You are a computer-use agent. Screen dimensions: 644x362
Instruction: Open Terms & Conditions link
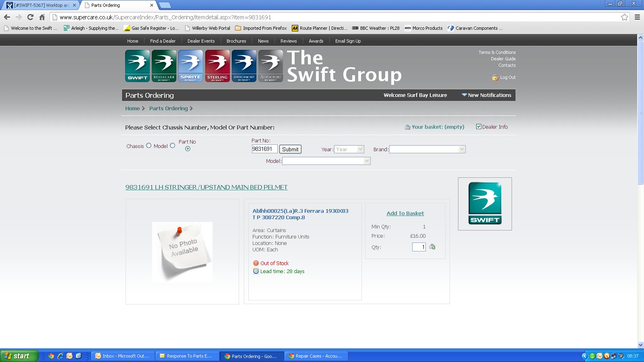click(x=497, y=52)
